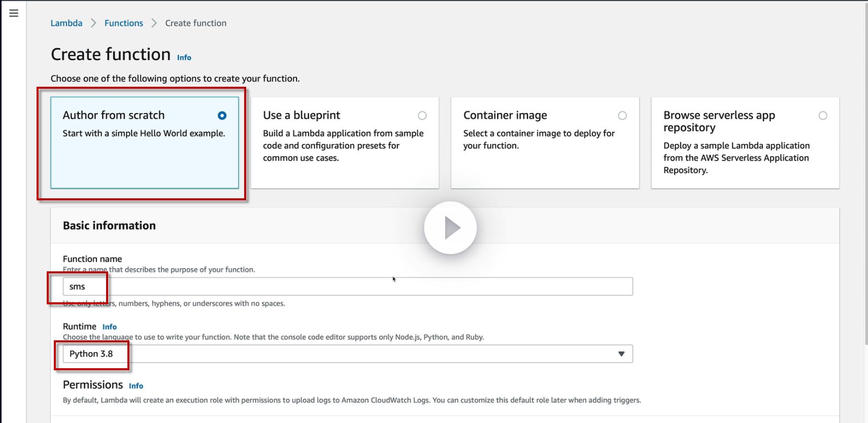868x423 pixels.
Task: Click the Runtime dropdown arrow
Action: [x=621, y=354]
